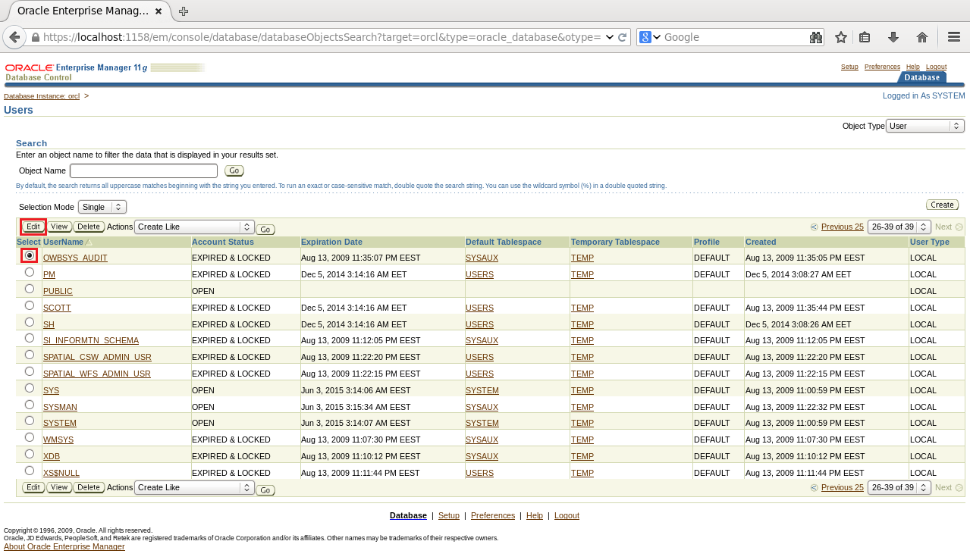This screenshot has width=970, height=560.
Task: Open the bottom Actions Create Like dropdown
Action: click(x=194, y=487)
